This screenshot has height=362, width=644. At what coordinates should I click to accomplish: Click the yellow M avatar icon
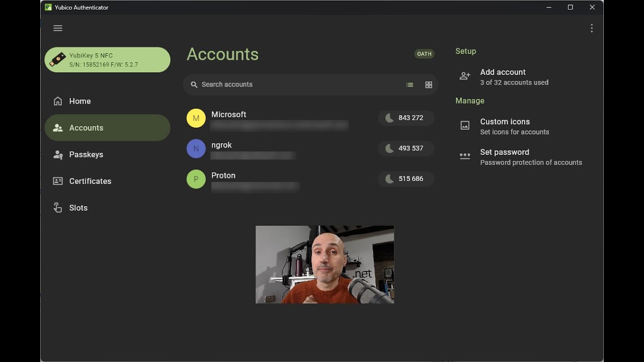point(196,118)
